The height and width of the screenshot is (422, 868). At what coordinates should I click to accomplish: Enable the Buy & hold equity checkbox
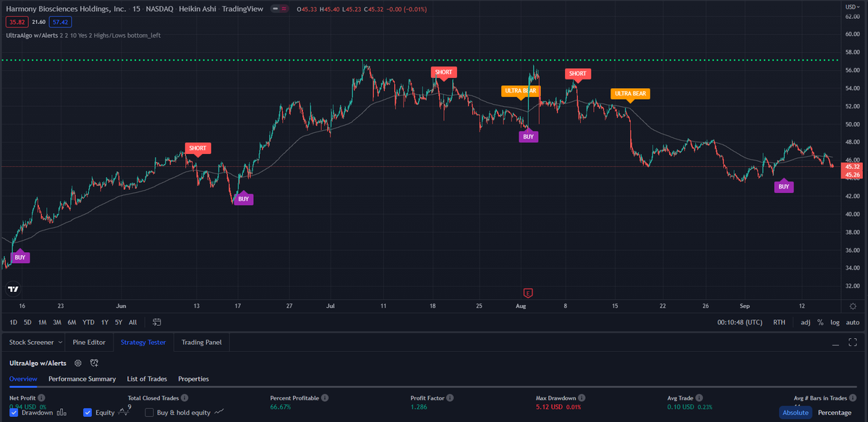[149, 413]
